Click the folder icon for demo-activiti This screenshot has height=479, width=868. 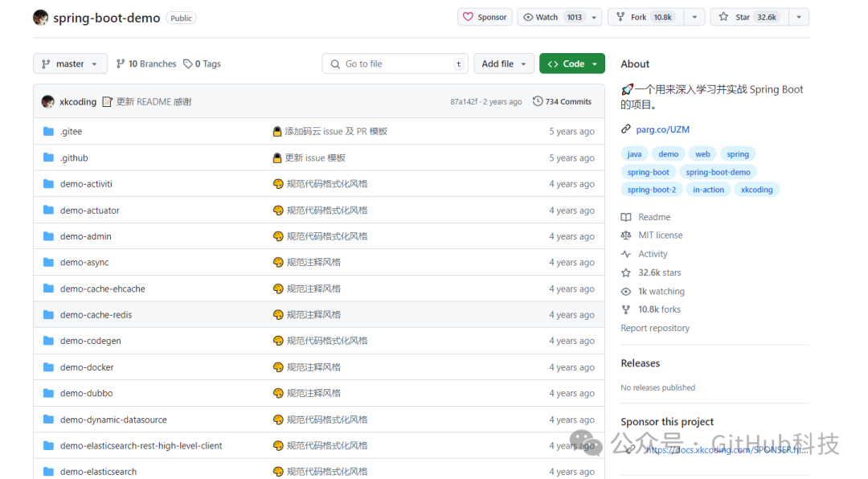[49, 184]
